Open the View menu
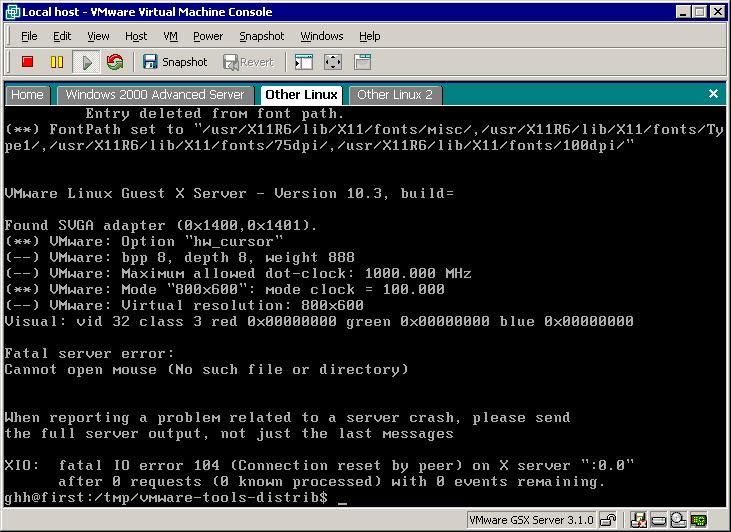 coord(98,36)
